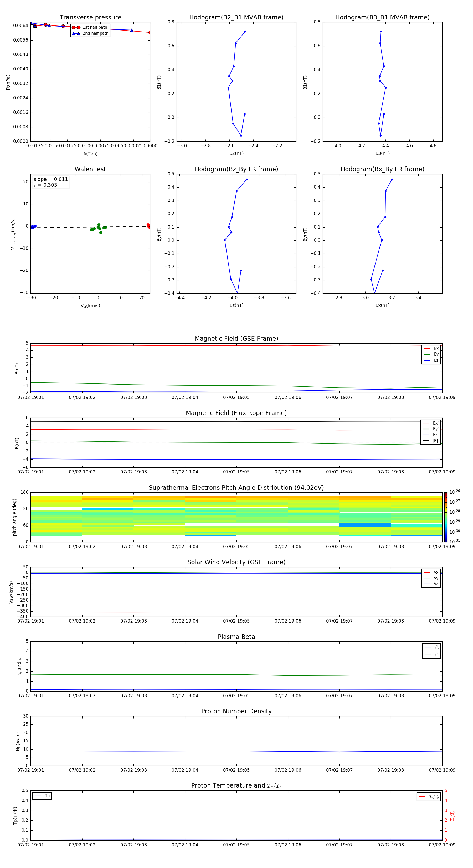Click the "Magnetic Field (Flux Rope Frame)" title

point(236,413)
